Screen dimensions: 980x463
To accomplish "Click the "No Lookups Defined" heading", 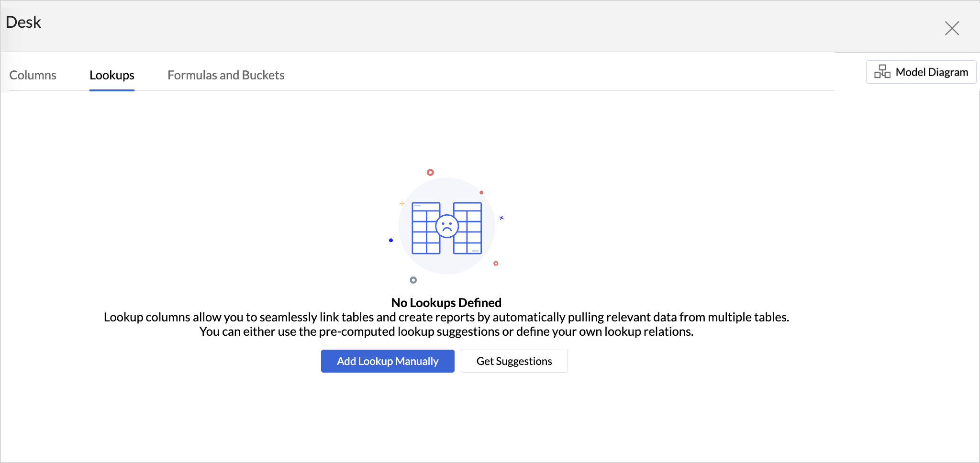I will pos(446,303).
